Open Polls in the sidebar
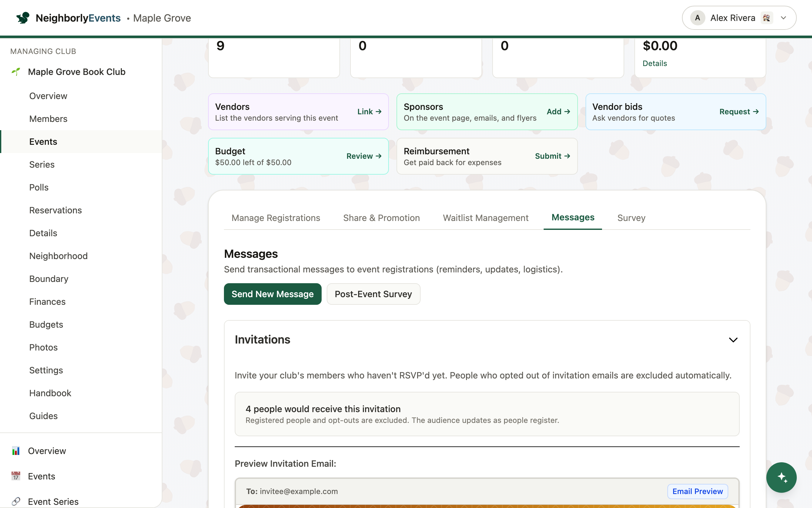812x508 pixels. (81, 187)
